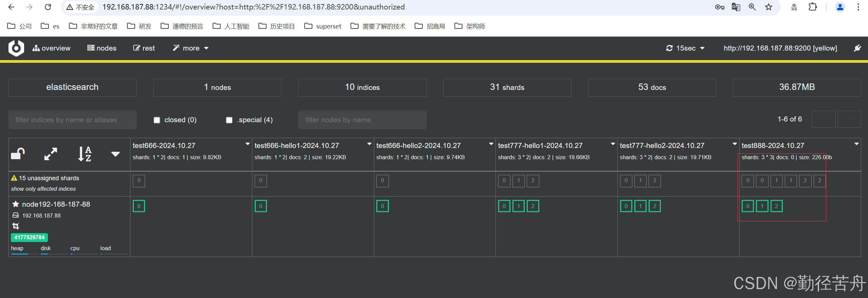Image resolution: width=868 pixels, height=298 pixels.
Task: Click assigned shard 1 of test777-hello1
Action: click(x=519, y=206)
